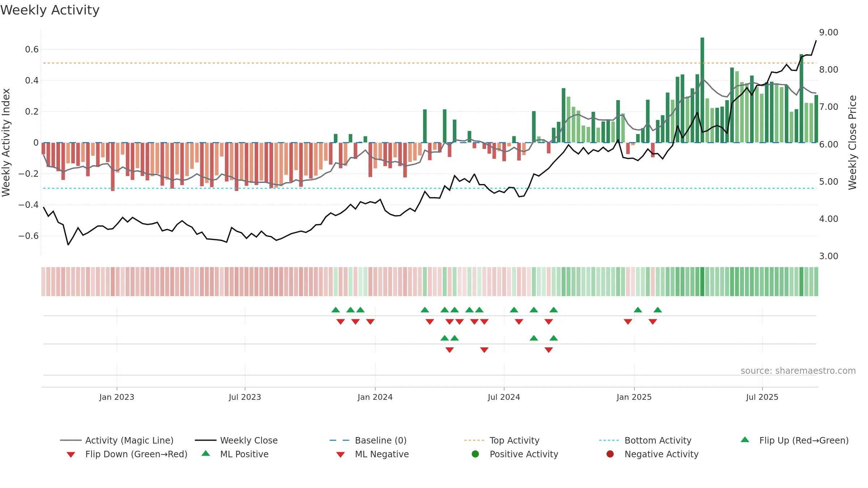Click the Positive Activity green circle legend icon
Viewport: 868px width, 488px height.
pyautogui.click(x=476, y=454)
